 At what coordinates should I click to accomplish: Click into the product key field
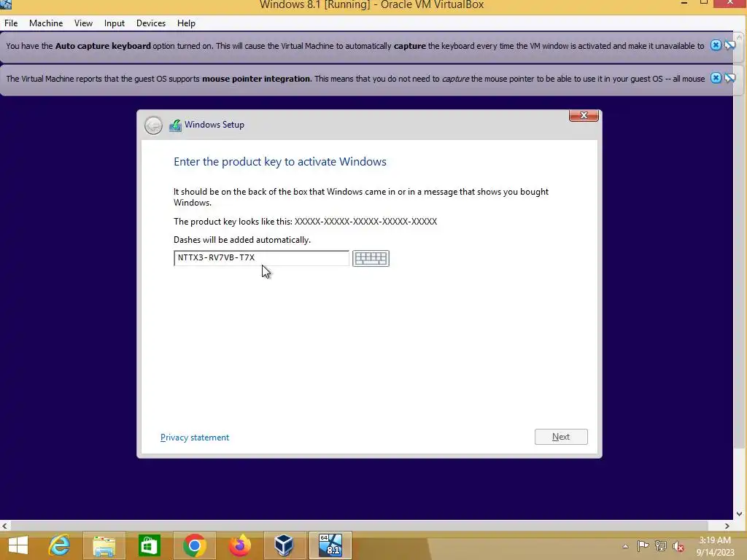point(261,258)
